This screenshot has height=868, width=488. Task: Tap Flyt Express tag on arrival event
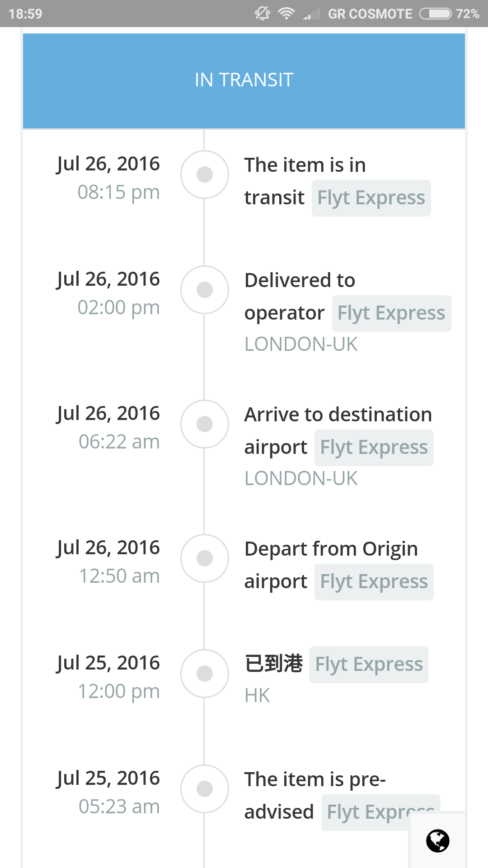click(x=374, y=448)
